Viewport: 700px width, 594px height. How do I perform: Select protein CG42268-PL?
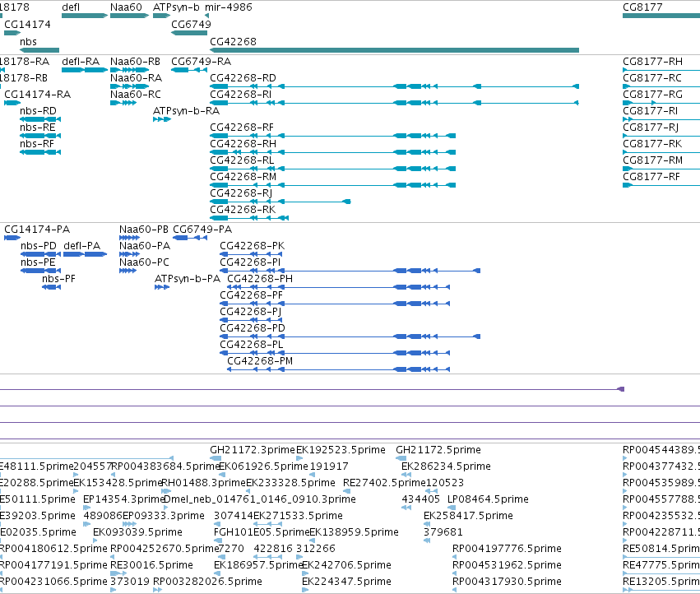[252, 345]
